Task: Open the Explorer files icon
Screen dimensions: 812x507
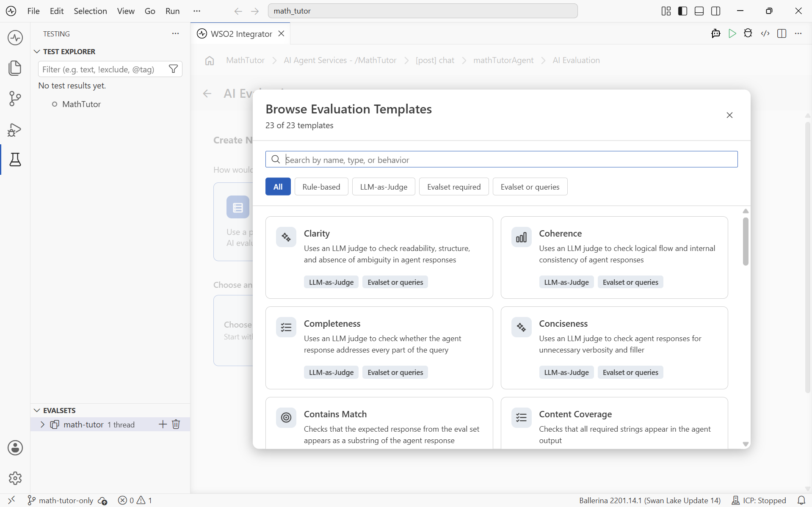Action: (15, 68)
